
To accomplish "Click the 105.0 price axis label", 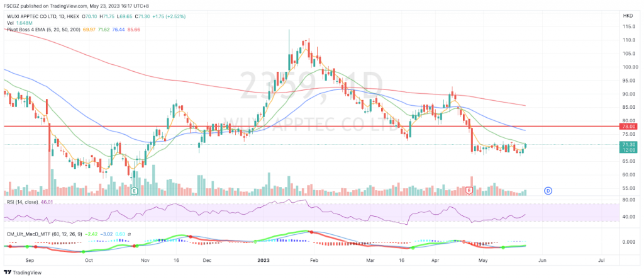I will click(628, 54).
